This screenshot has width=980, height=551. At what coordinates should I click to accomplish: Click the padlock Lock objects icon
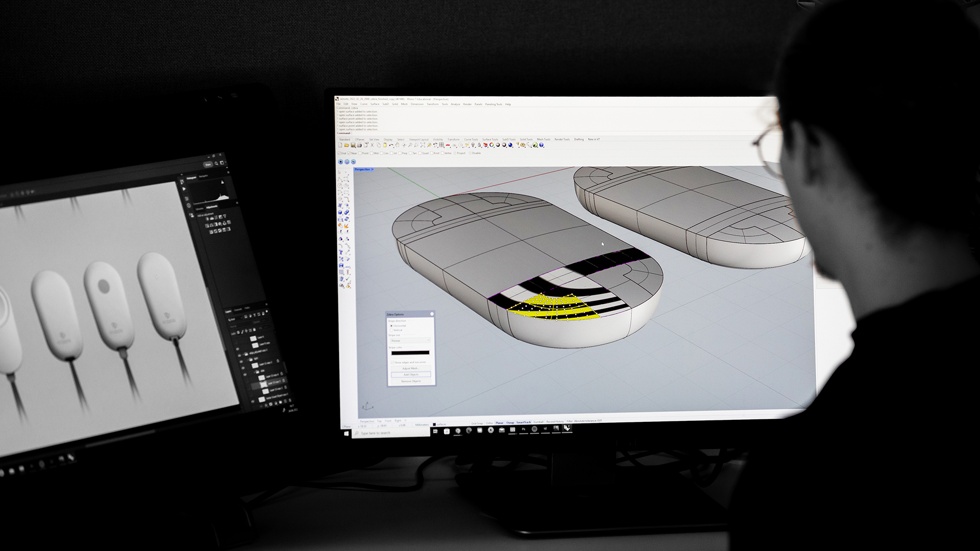point(479,145)
